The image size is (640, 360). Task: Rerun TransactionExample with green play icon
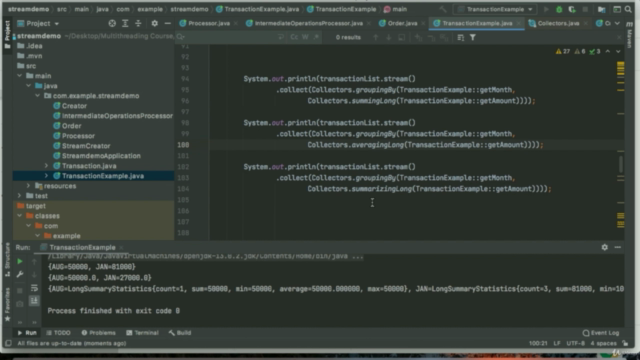pos(20,261)
